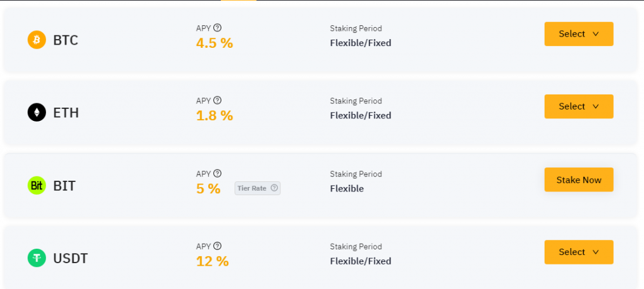
Task: Click the question mark inside Tier Rate badge
Action: [274, 188]
